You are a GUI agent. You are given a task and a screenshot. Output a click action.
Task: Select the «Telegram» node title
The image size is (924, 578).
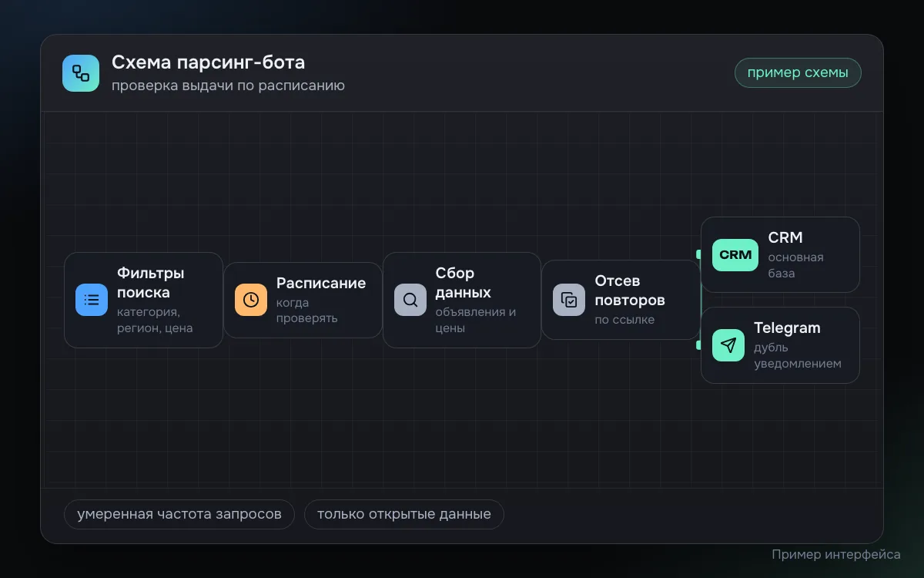click(787, 328)
